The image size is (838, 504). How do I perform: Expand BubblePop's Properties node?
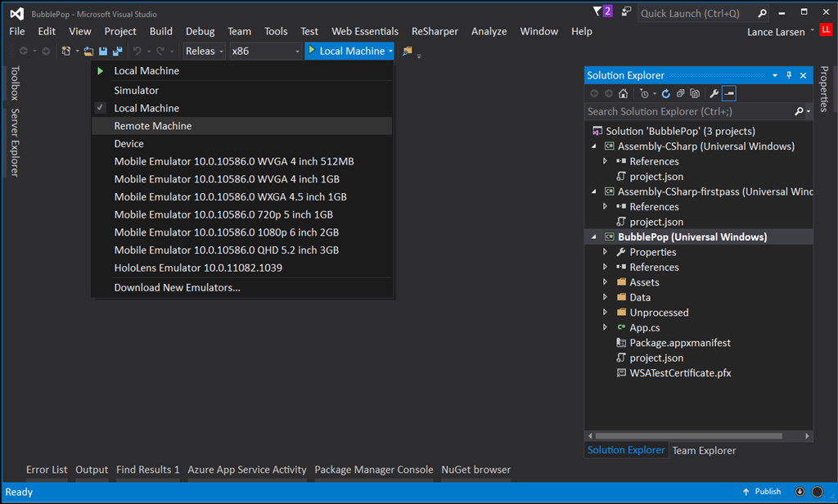[x=605, y=252]
